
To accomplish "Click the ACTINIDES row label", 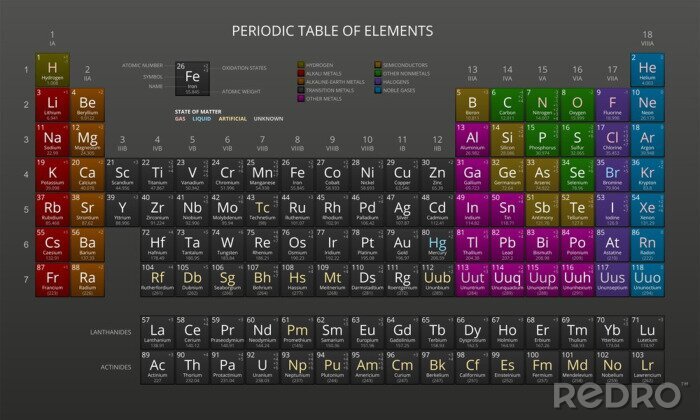I will [x=116, y=367].
